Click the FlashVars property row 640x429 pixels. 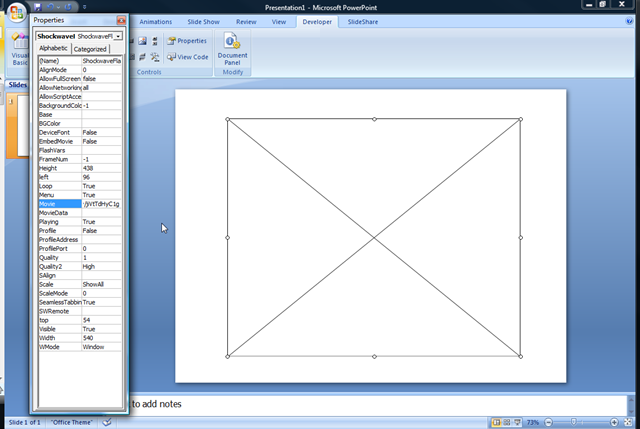(80, 150)
